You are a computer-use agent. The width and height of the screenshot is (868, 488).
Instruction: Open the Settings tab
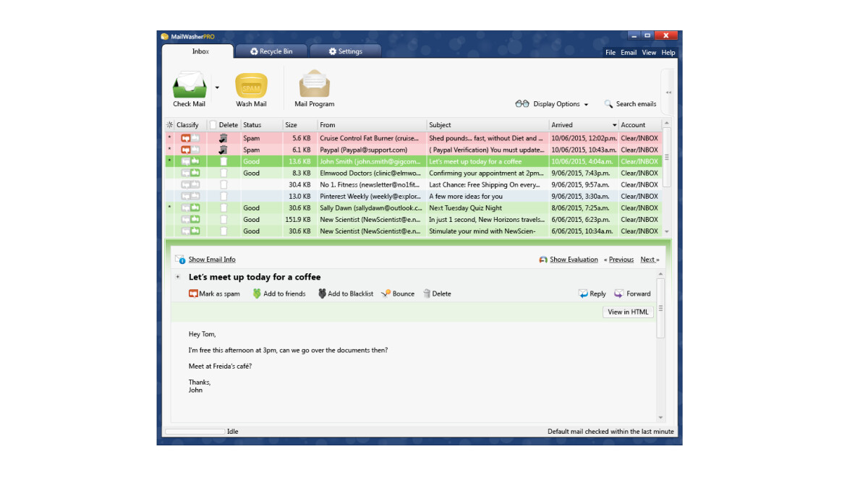pos(346,51)
